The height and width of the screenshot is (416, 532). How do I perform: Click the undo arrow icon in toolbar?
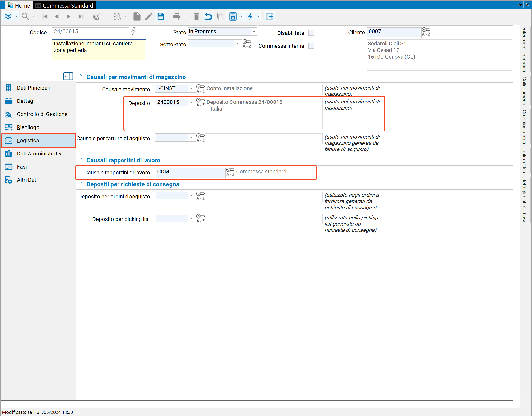(208, 16)
